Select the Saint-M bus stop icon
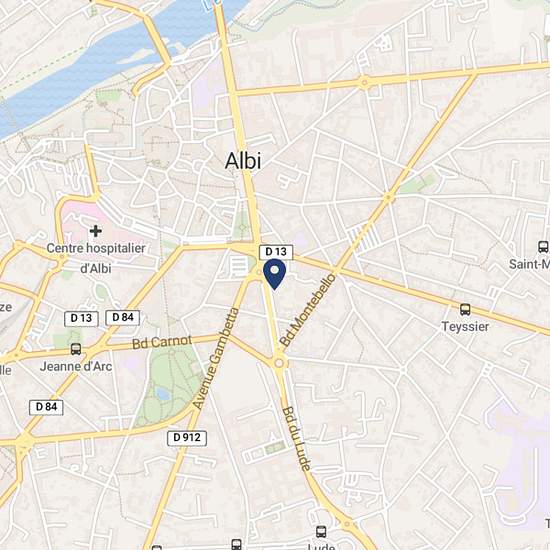 [543, 247]
